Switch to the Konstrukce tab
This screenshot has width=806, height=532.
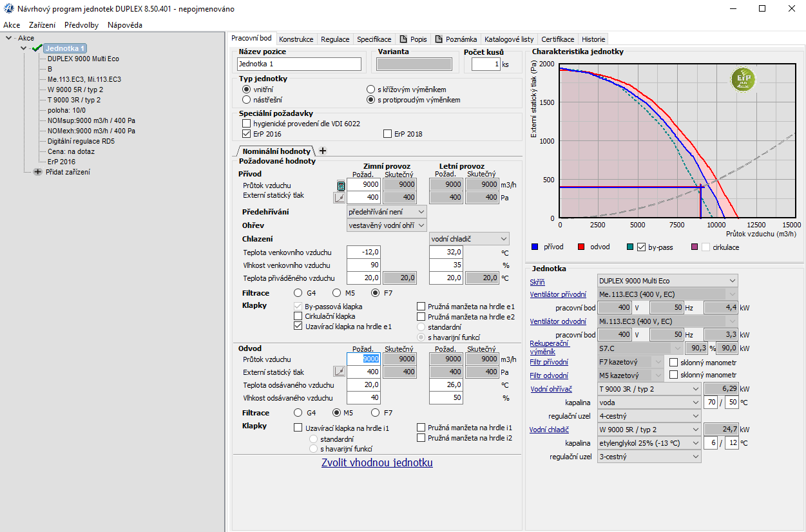pyautogui.click(x=296, y=39)
